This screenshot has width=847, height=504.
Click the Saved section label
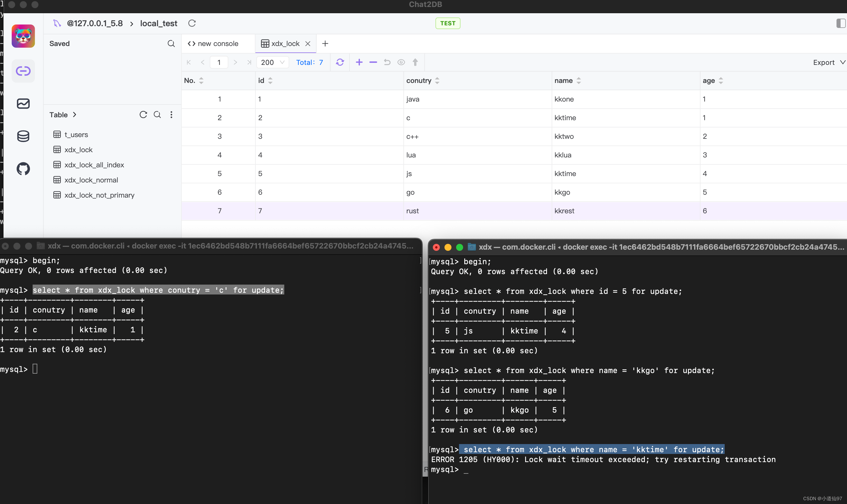click(x=59, y=43)
